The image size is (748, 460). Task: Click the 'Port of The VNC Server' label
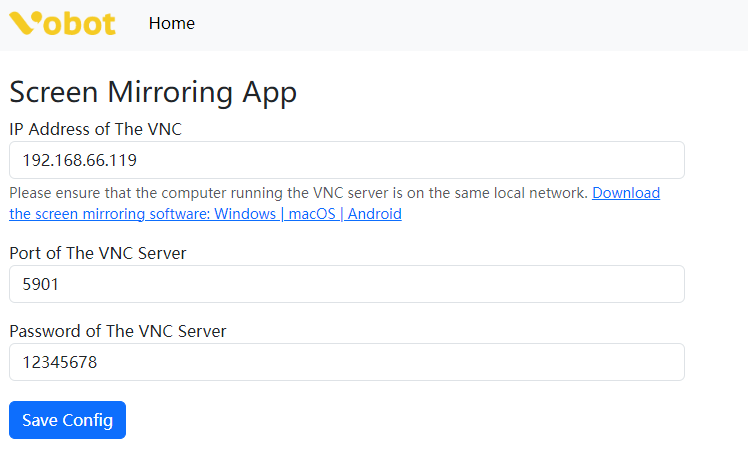click(98, 253)
